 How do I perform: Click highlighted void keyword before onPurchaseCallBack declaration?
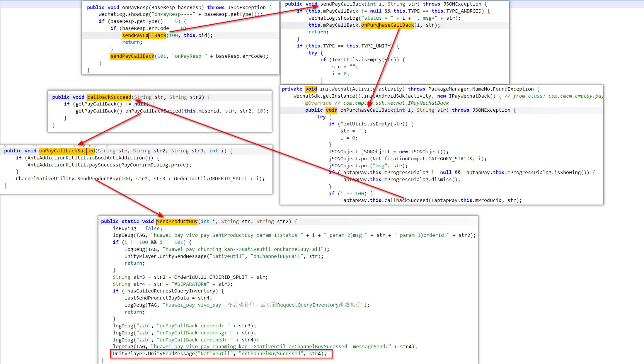331,110
